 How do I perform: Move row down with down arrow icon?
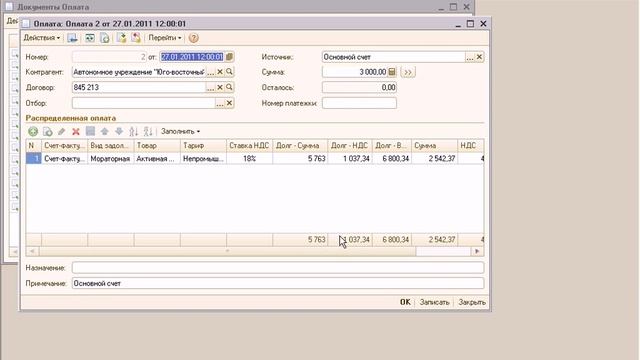coord(119,131)
